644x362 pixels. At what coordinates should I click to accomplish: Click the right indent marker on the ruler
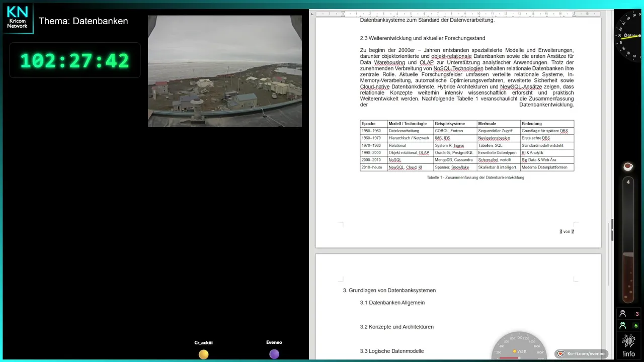574,15
